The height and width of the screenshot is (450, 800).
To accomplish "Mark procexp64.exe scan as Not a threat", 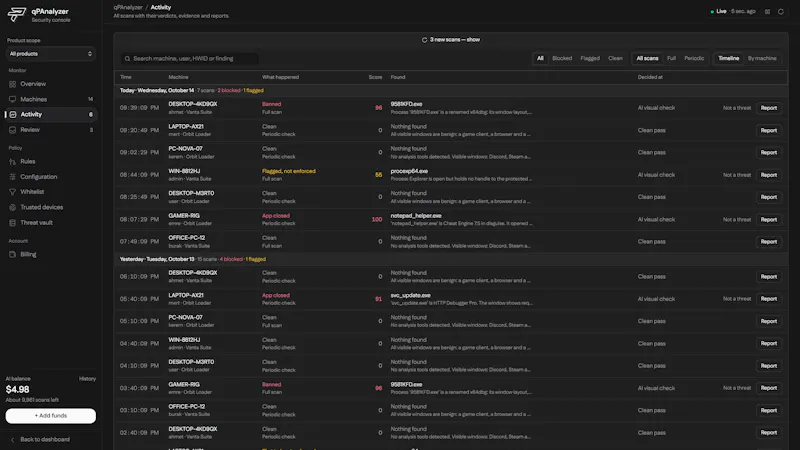I will 737,174.
